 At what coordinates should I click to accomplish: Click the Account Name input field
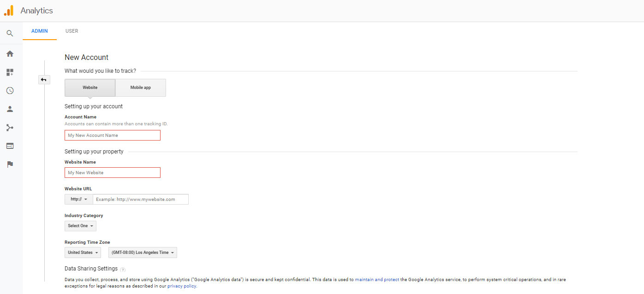(113, 135)
